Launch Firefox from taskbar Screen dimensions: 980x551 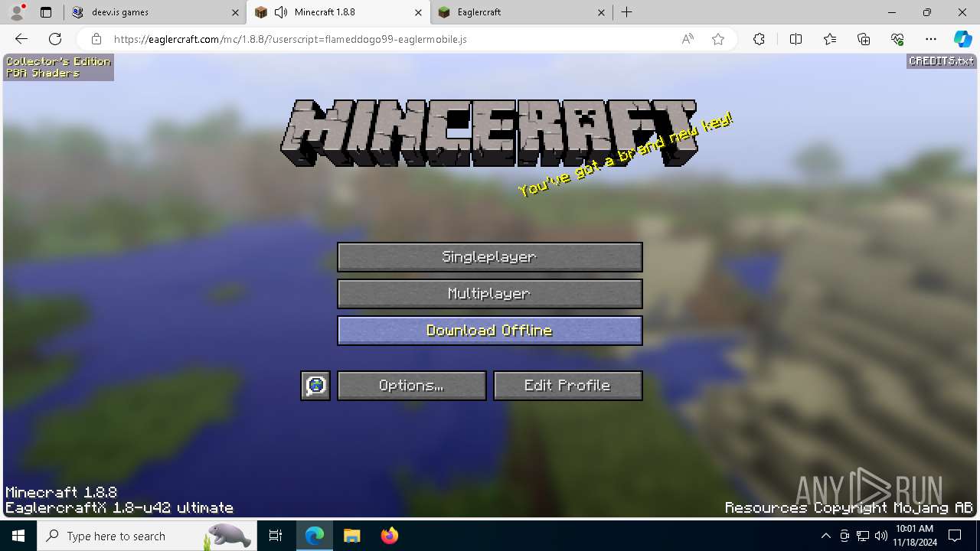(389, 536)
